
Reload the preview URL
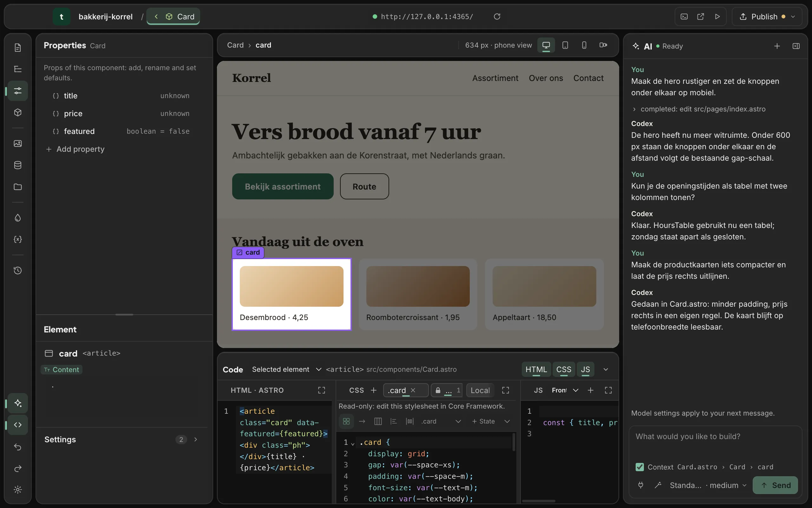point(497,17)
